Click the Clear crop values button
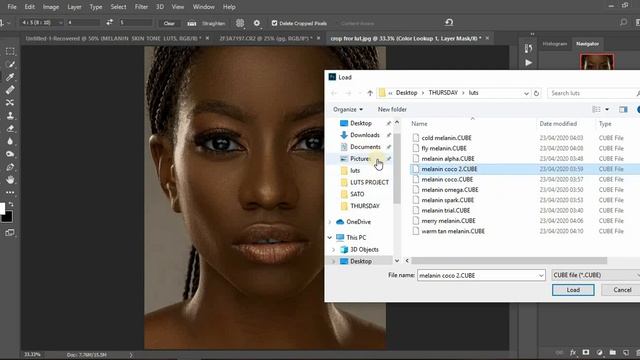 [169, 23]
